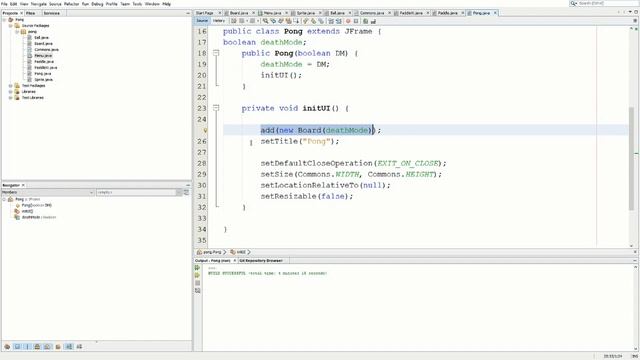Select initUI() in Navigator members

click(27, 211)
